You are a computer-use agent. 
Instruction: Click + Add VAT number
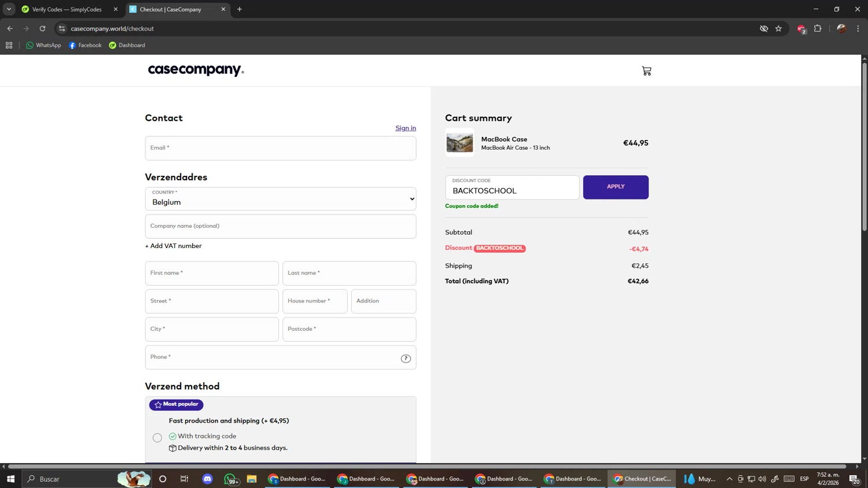[x=174, y=246]
